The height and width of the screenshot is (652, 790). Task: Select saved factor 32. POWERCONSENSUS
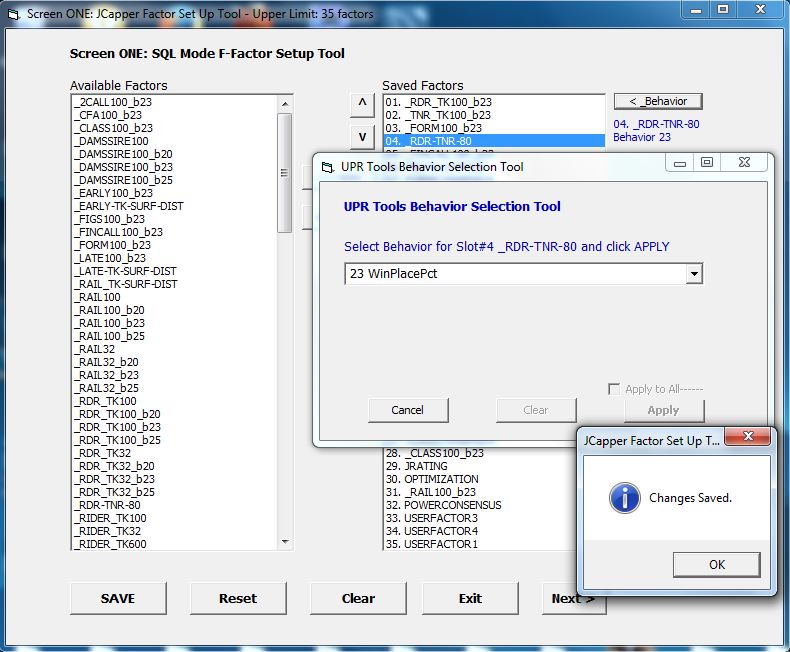pyautogui.click(x=480, y=505)
